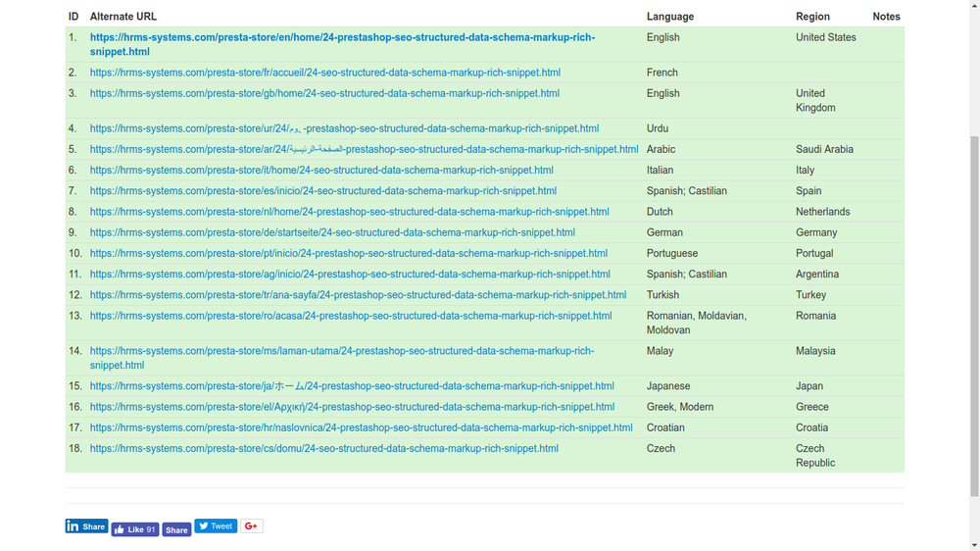Open the Romanian /ro/acasa alternate URL
The height and width of the screenshot is (551, 980).
coord(351,316)
